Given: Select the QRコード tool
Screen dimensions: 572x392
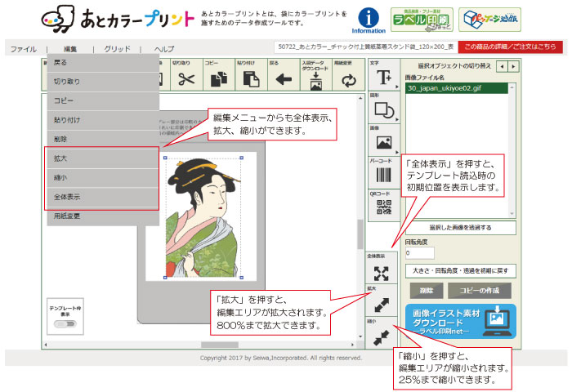Looking at the screenshot, I should 384,207.
